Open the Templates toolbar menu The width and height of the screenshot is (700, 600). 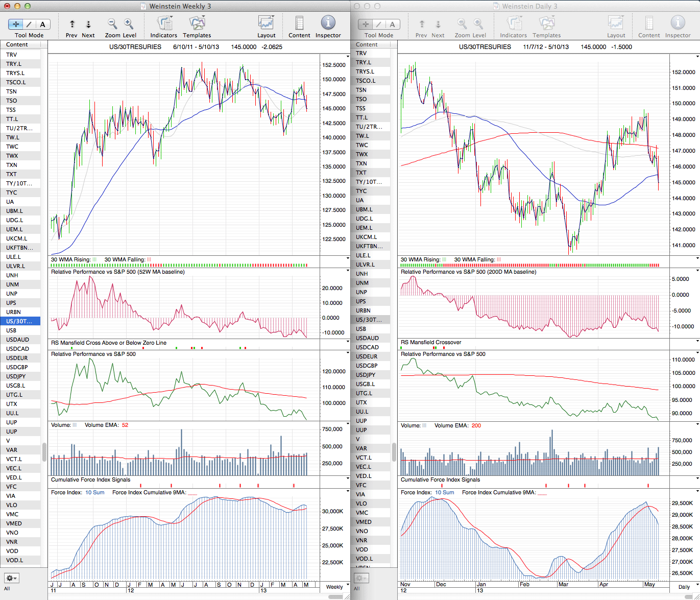[197, 24]
